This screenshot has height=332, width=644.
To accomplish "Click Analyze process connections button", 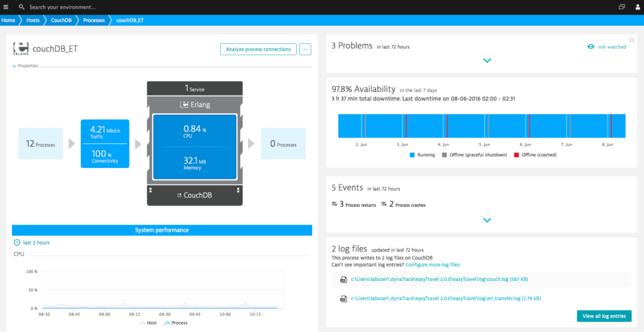I will tap(258, 49).
